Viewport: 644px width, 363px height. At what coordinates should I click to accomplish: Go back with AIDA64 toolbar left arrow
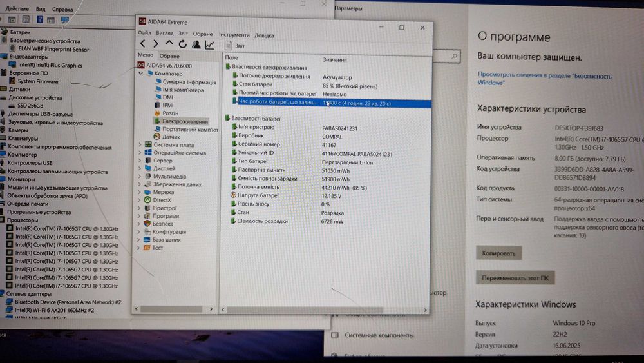pos(143,44)
